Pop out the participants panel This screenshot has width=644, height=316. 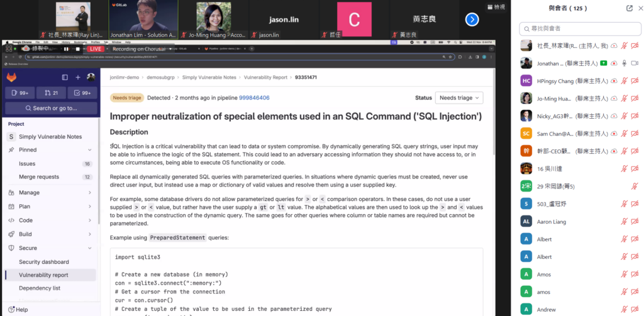[629, 8]
